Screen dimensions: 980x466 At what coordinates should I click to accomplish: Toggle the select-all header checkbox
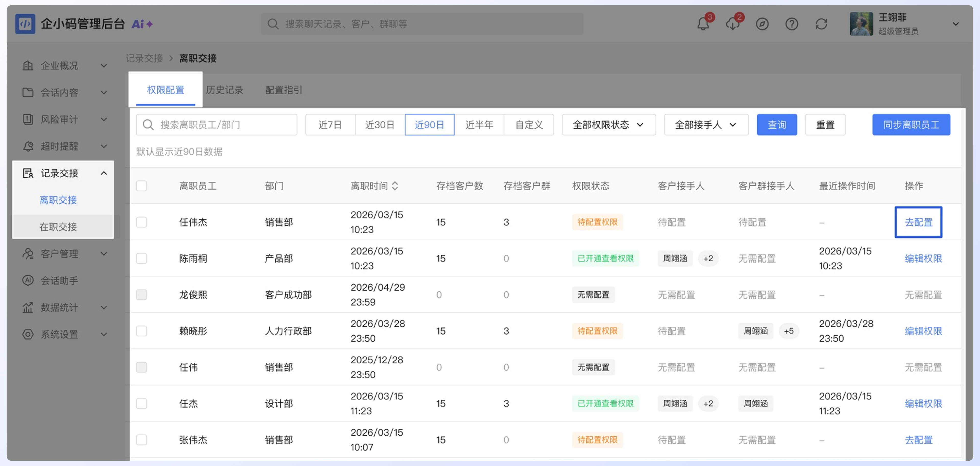142,186
